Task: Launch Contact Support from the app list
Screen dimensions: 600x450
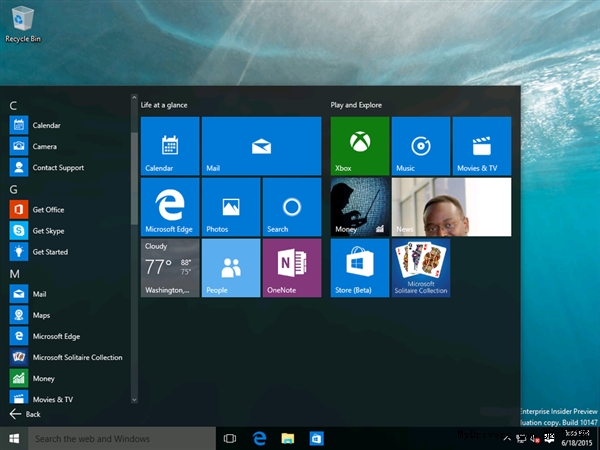Action: [69, 167]
